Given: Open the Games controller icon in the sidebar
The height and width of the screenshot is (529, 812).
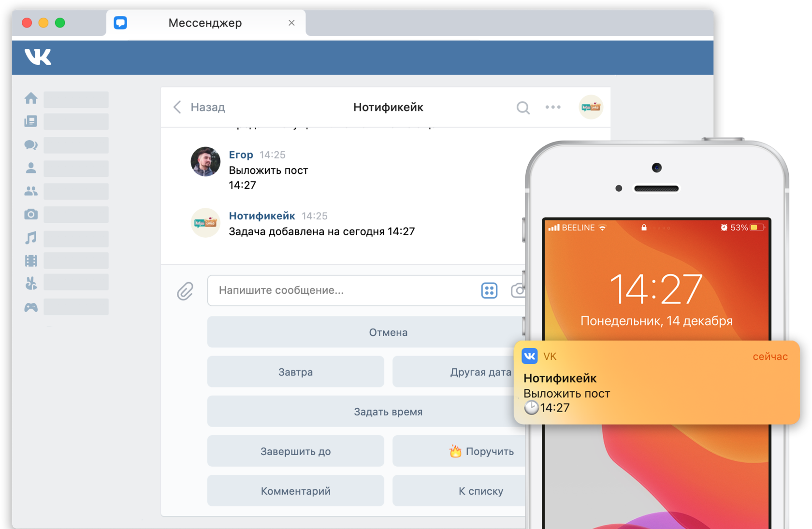Looking at the screenshot, I should [31, 307].
